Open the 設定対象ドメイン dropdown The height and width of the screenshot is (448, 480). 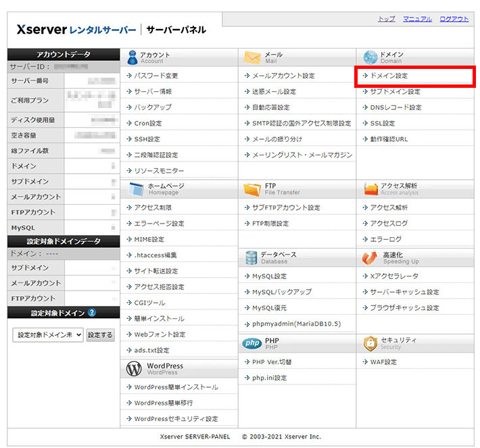(48, 334)
